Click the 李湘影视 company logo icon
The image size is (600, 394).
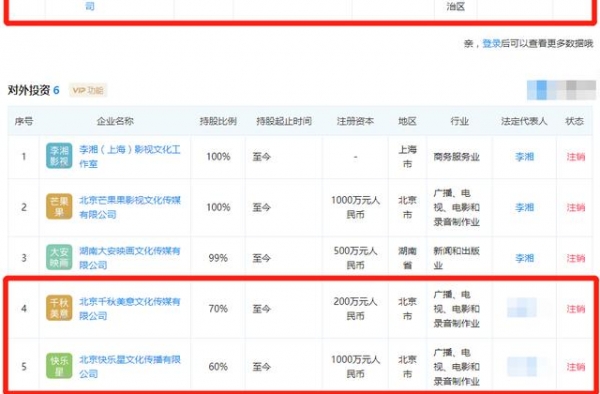point(59,156)
